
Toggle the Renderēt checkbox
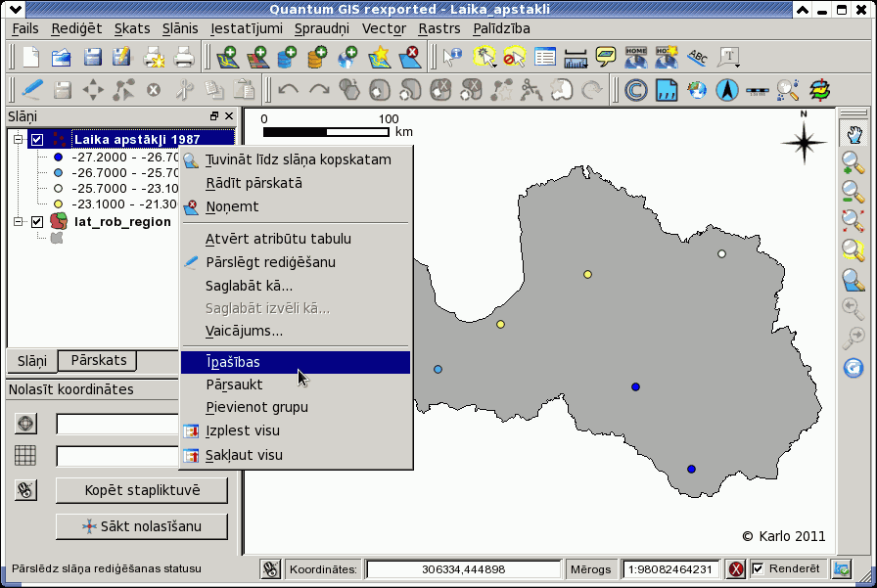(758, 569)
